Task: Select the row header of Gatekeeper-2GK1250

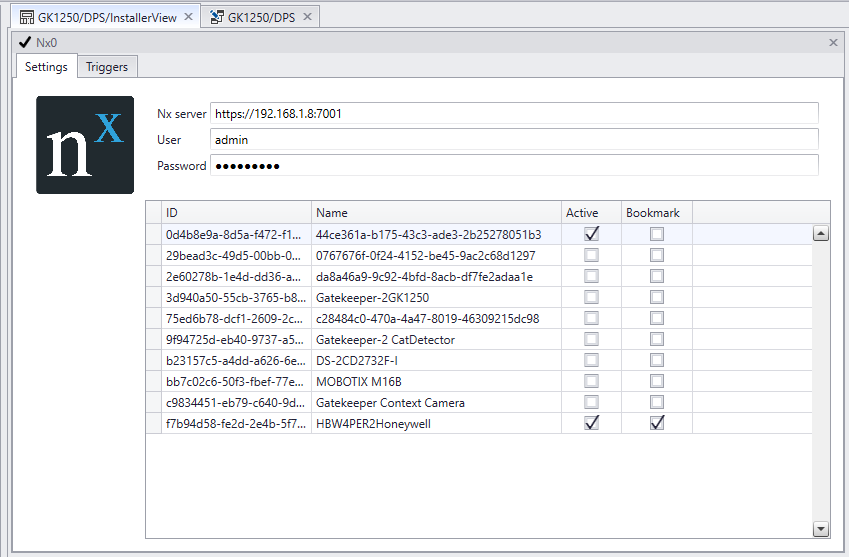Action: [x=154, y=297]
